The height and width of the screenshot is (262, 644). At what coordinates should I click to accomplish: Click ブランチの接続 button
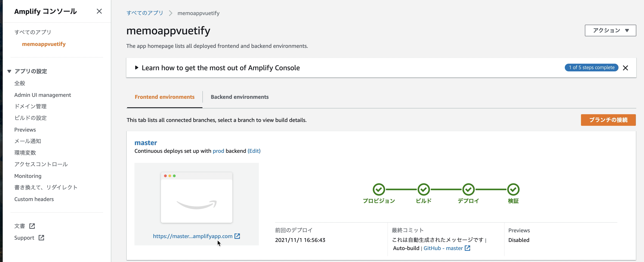point(608,120)
